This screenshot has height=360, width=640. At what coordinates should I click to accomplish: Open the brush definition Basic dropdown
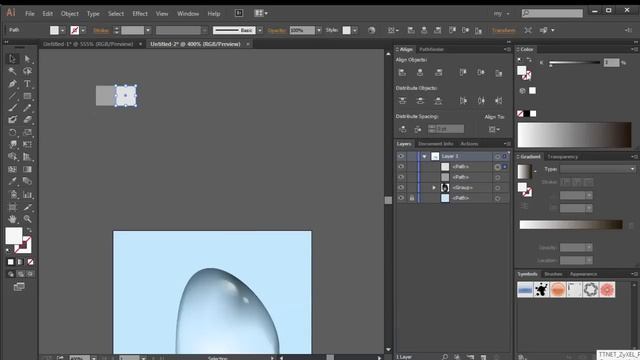260,30
